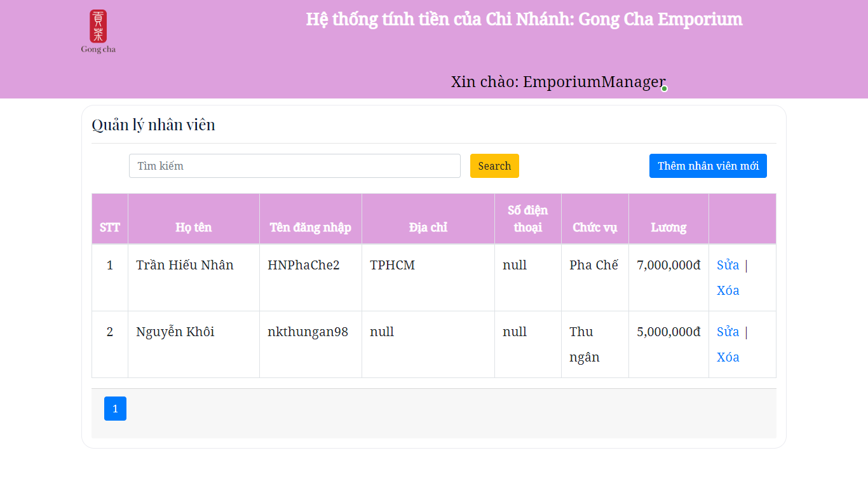
Task: Click the STT column header
Action: [109, 227]
